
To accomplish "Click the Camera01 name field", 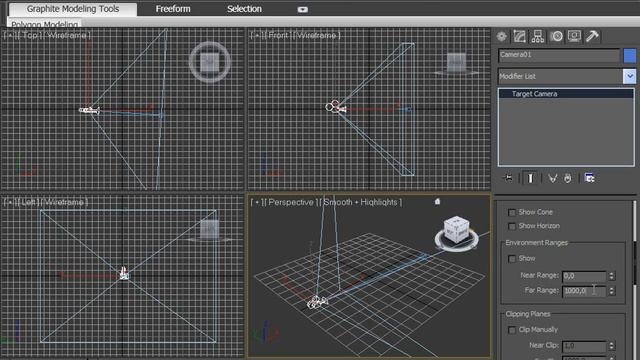I will [x=559, y=56].
